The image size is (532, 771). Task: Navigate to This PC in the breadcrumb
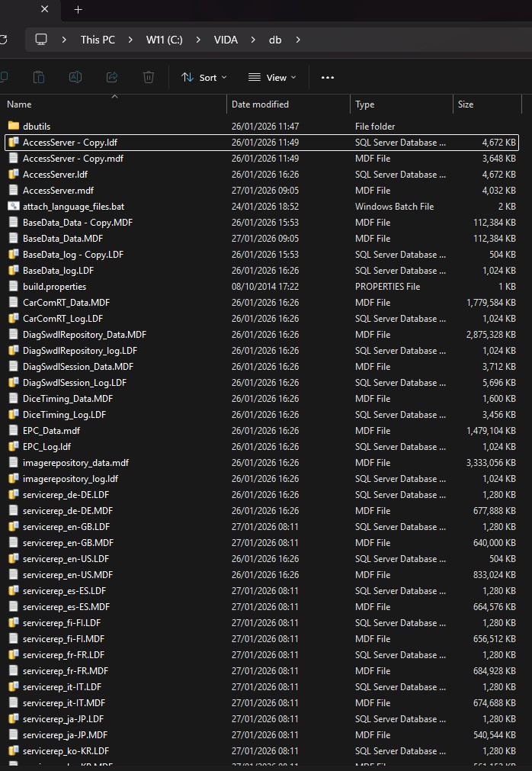[98, 40]
